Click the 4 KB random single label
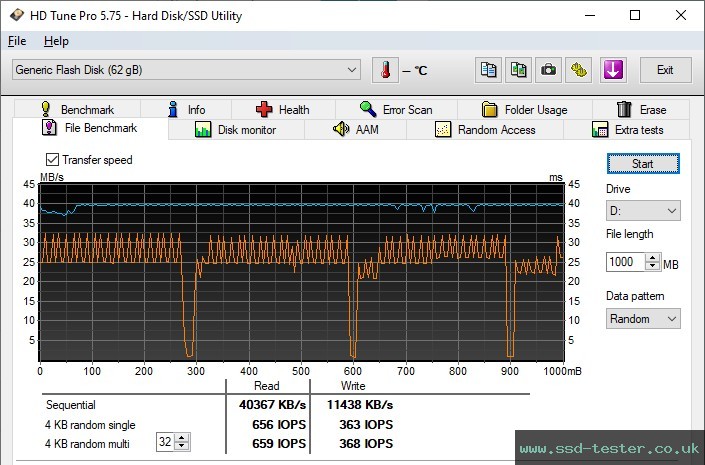The width and height of the screenshot is (705, 465). point(90,425)
